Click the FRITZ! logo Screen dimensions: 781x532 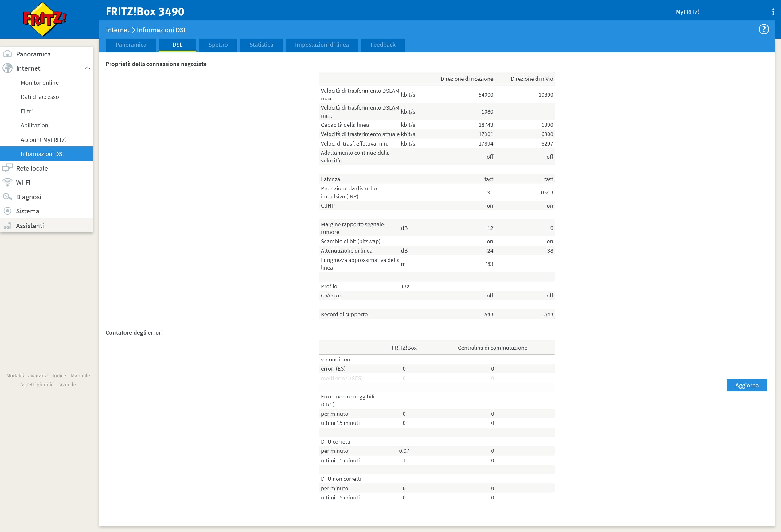coord(44,19)
